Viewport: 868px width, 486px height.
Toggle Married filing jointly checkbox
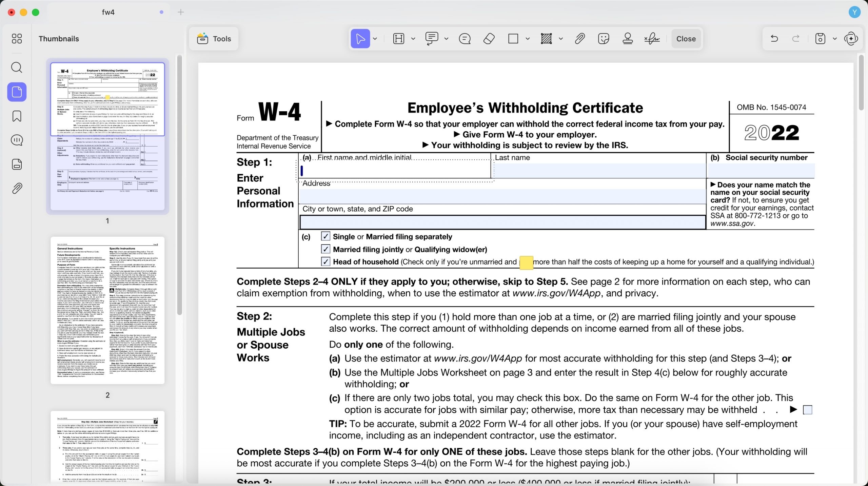coord(325,249)
